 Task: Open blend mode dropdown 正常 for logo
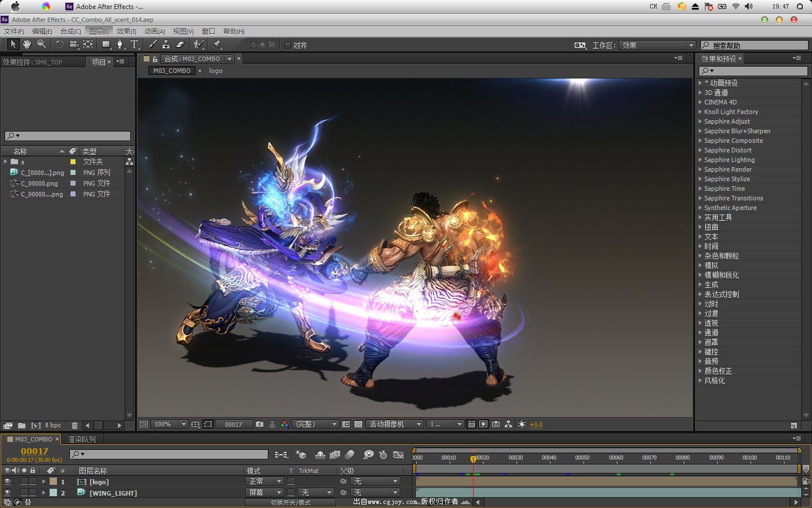tap(264, 481)
